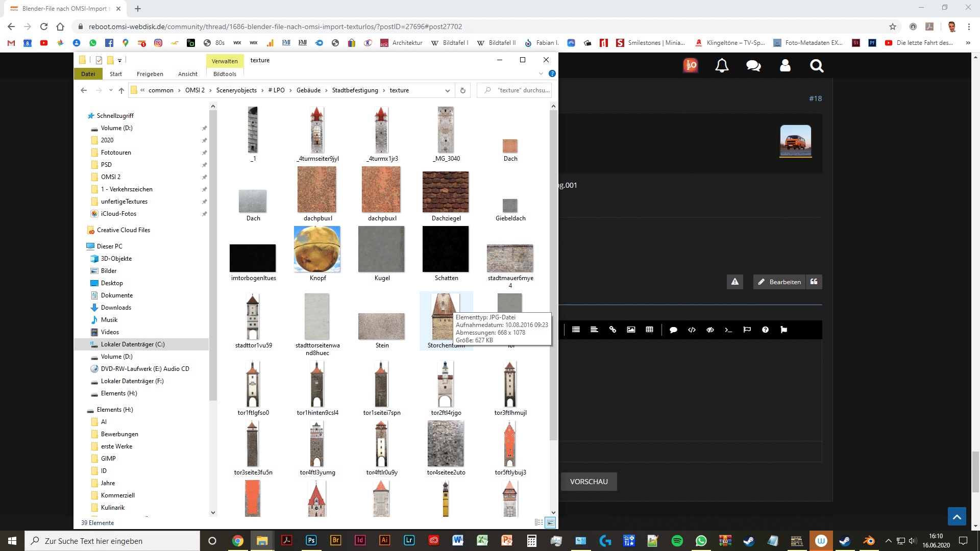Image resolution: width=980 pixels, height=551 pixels.
Task: Click the VORSCHAU button
Action: click(589, 482)
